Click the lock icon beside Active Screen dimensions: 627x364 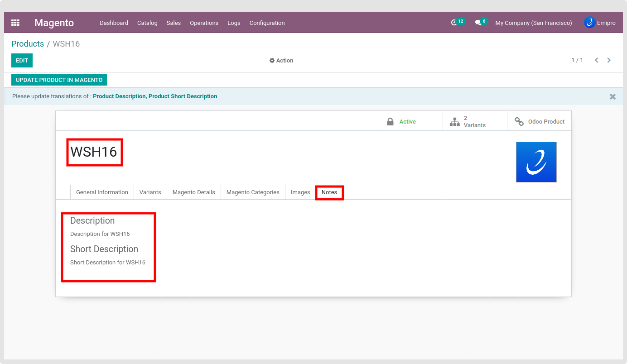pyautogui.click(x=390, y=121)
